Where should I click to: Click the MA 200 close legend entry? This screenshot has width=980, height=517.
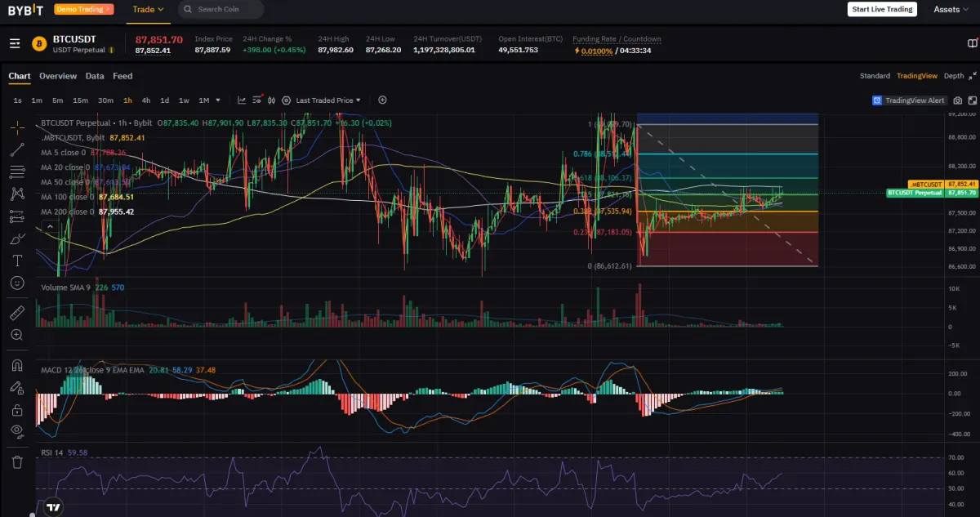pyautogui.click(x=87, y=212)
